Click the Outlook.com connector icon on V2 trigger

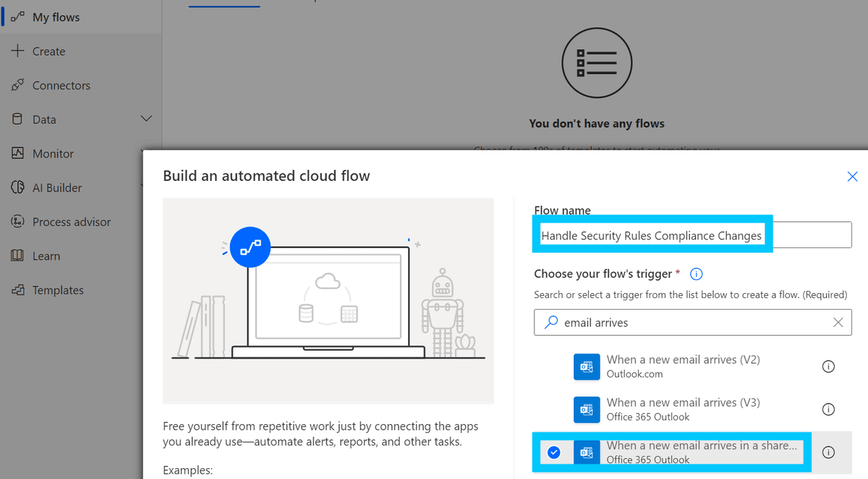[587, 367]
